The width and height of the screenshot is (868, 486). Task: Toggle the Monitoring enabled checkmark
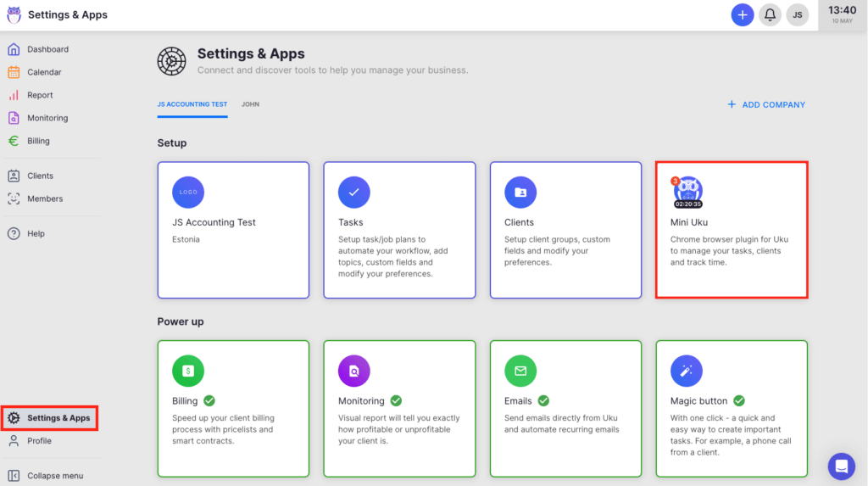click(395, 400)
